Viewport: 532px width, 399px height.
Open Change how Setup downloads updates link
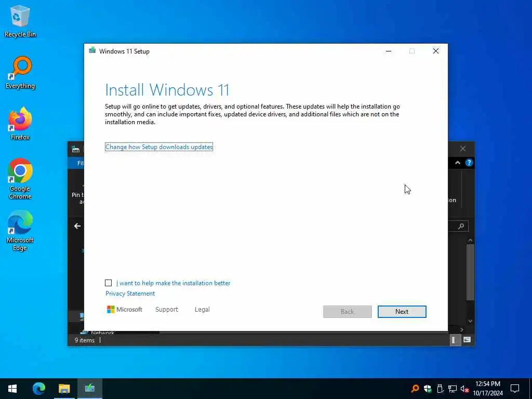click(159, 147)
